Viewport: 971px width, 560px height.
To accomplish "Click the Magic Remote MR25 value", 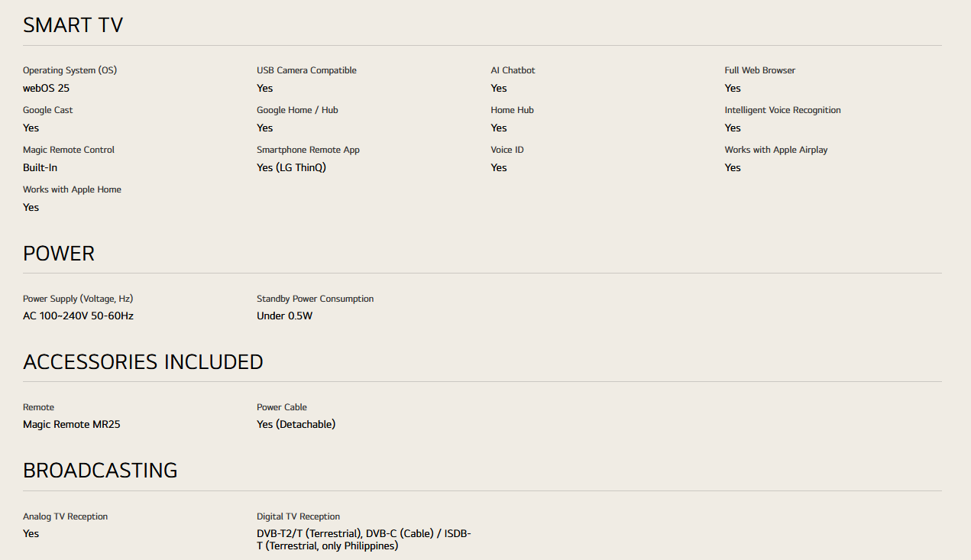I will click(x=71, y=424).
